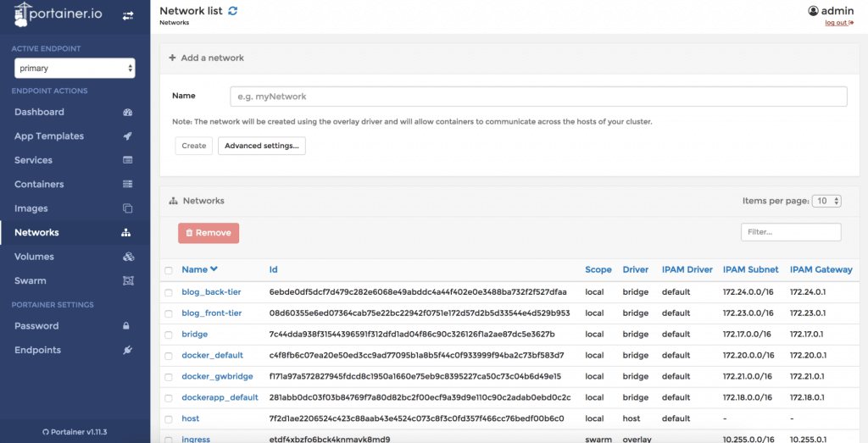Image resolution: width=868 pixels, height=443 pixels.
Task: Open the blog_front-tier network link
Action: pos(212,313)
